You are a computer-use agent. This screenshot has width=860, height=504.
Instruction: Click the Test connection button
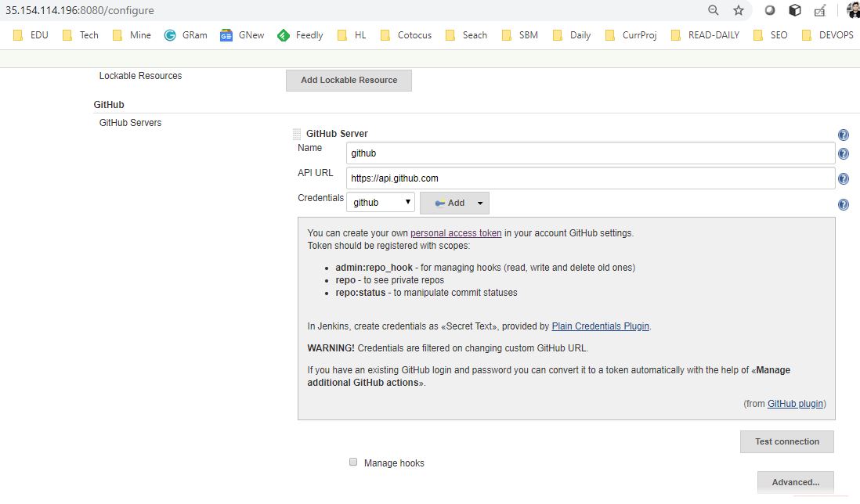click(786, 441)
